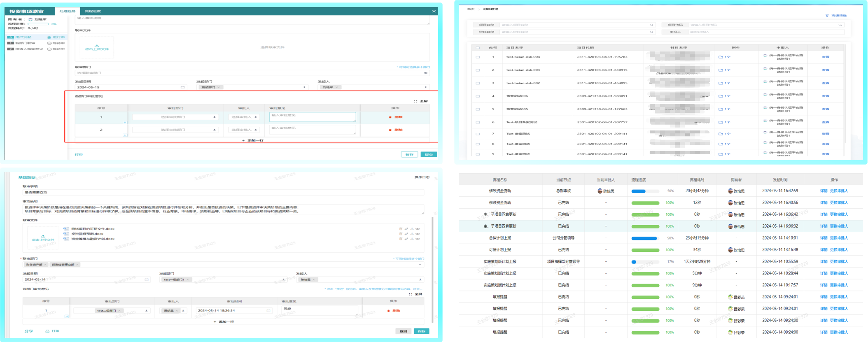Remove the 财务资产部 department tag
Viewport: 868px width, 342px height.
pos(45,265)
